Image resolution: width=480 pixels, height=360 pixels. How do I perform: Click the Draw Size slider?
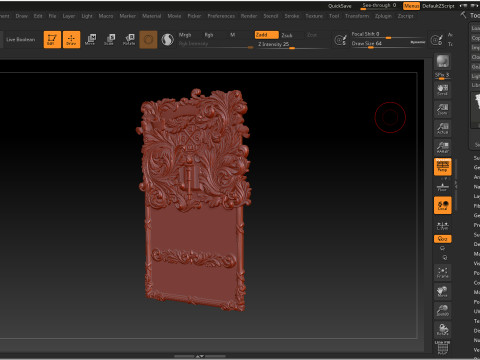tap(389, 44)
